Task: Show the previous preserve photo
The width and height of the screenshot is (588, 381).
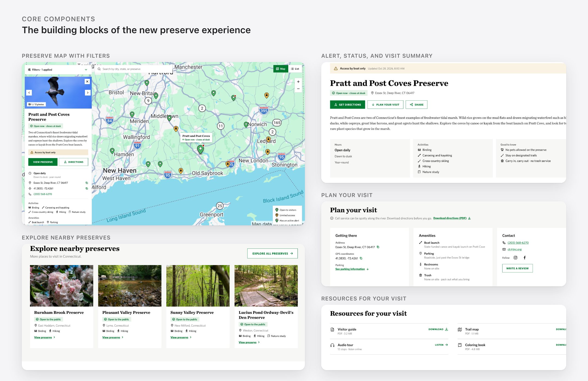Action: (29, 93)
